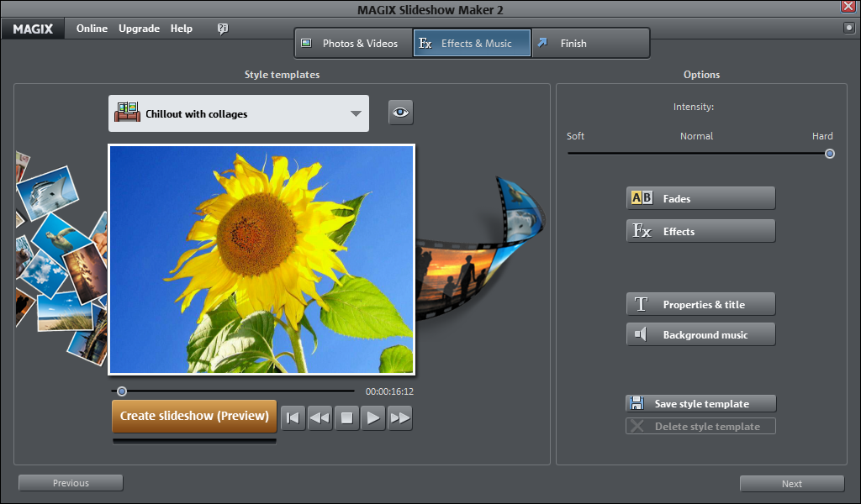This screenshot has width=861, height=504.
Task: Click the Intensity slider handle
Action: (830, 154)
